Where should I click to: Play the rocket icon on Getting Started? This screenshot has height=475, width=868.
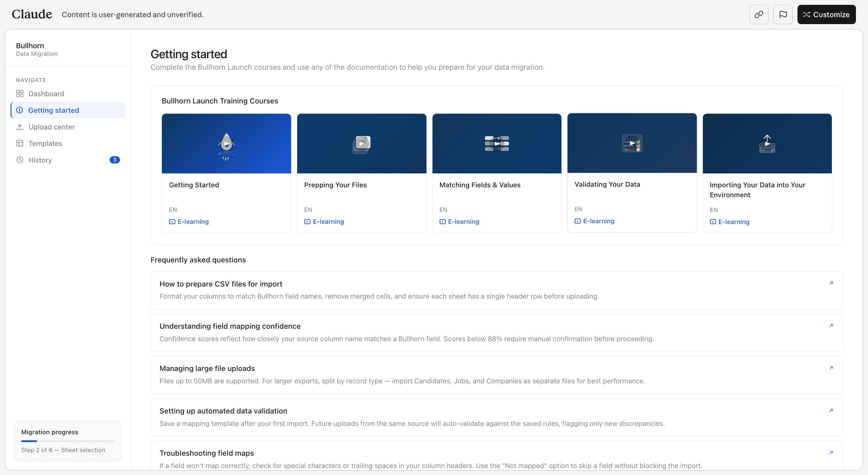tap(226, 146)
